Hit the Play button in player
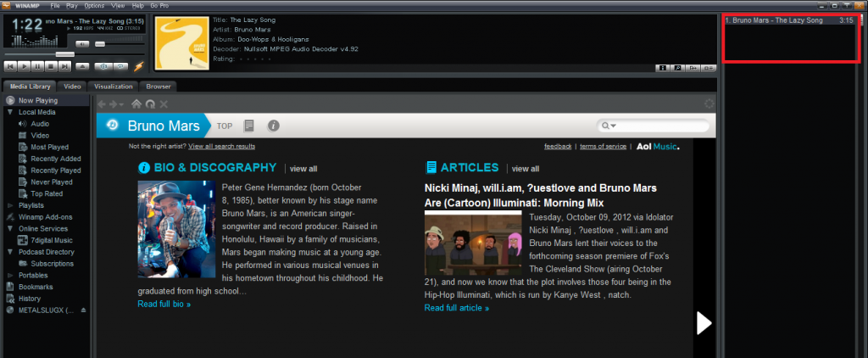Screen dimensions: 868x358 click(x=24, y=66)
